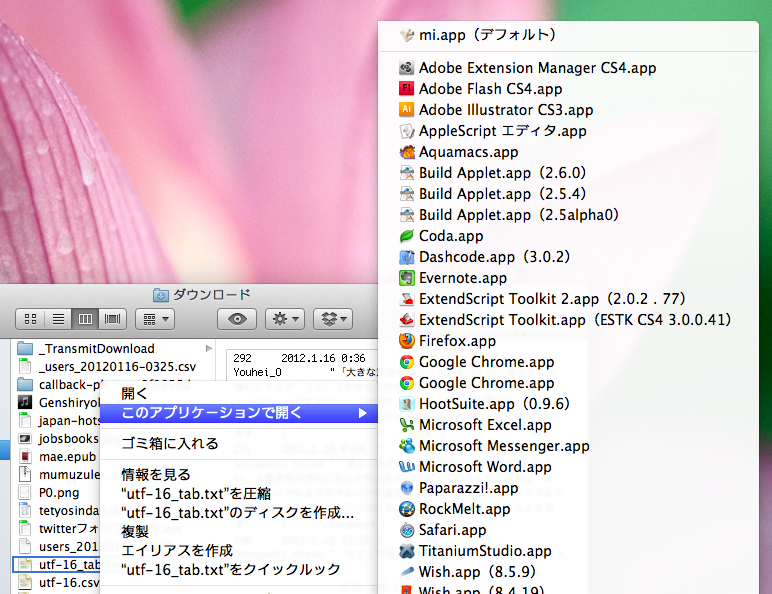Click the Adobe Flash CS4 icon
The width and height of the screenshot is (772, 594).
tap(406, 89)
